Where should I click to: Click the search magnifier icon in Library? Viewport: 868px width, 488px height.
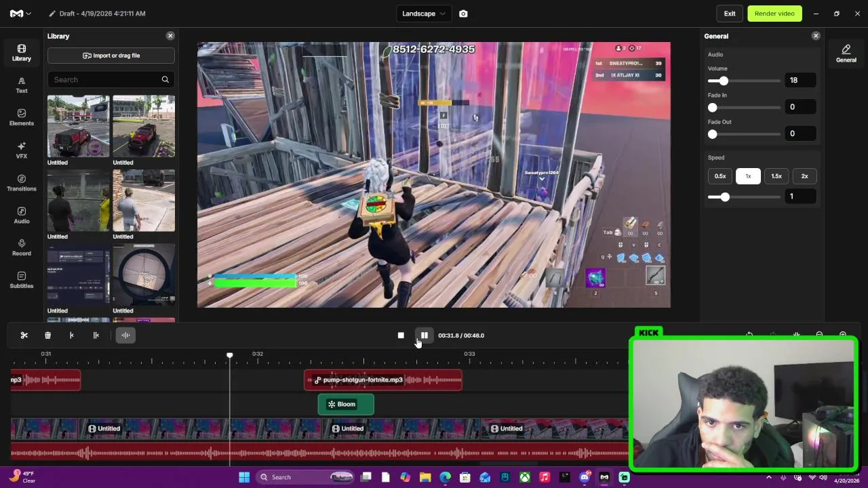165,79
